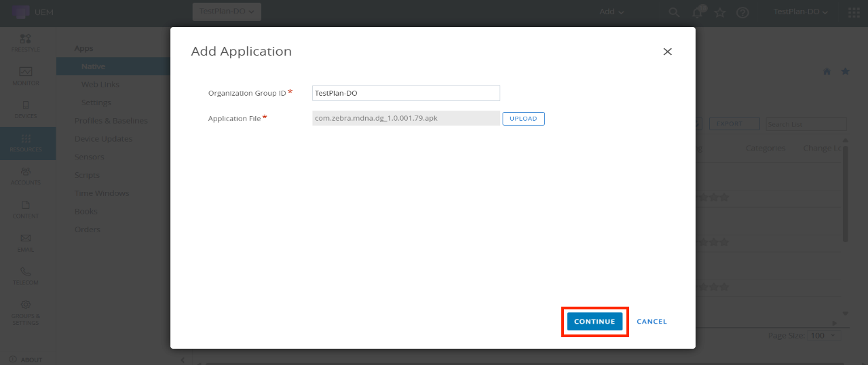Open the Freestyle sidebar icon
Viewport: 868px width, 365px height.
tap(26, 42)
